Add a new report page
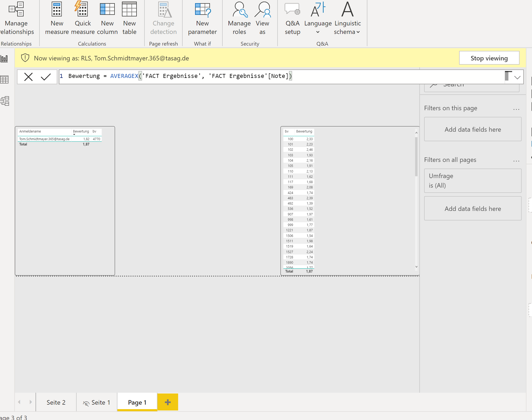 click(x=168, y=402)
